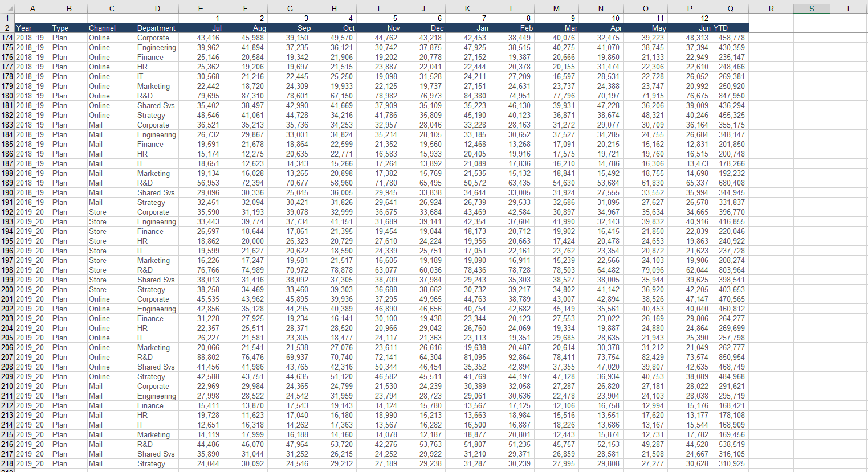Image resolution: width=868 pixels, height=472 pixels.
Task: Click 'Mail' channel cell in row 183
Action: tap(112, 125)
